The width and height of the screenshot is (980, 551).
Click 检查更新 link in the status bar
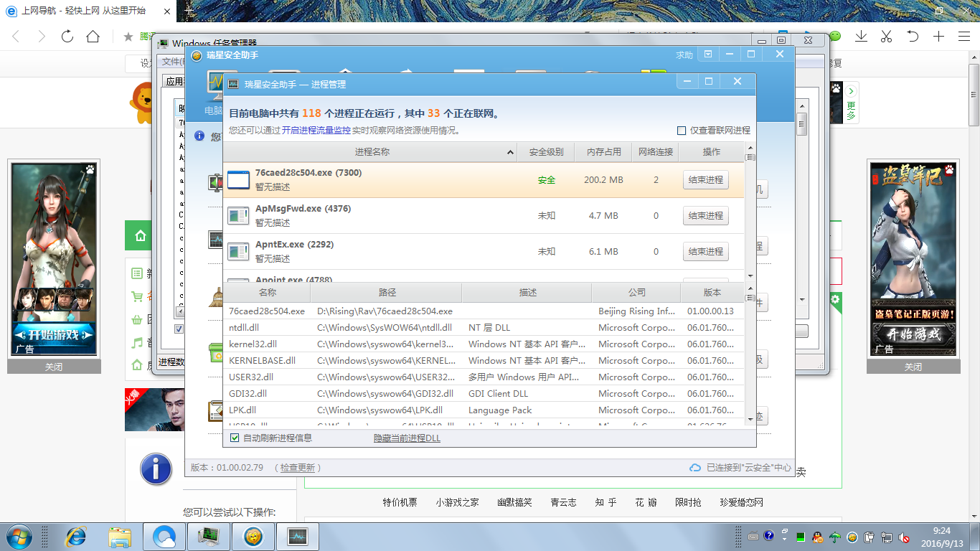[298, 468]
